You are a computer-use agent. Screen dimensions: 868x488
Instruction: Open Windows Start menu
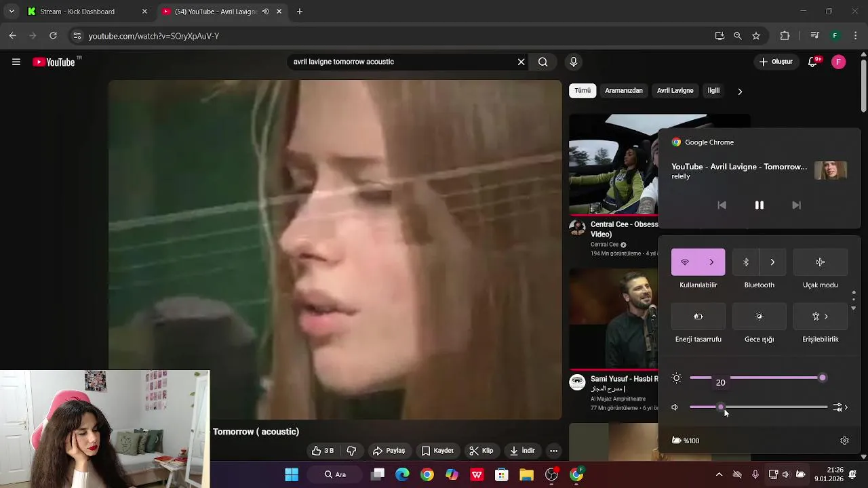[x=292, y=474]
